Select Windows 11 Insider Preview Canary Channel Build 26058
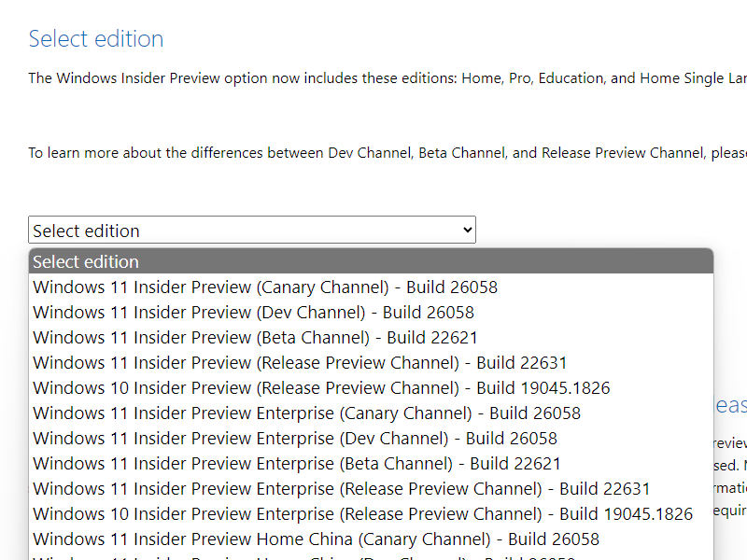Screen dimensions: 747x560 pyautogui.click(x=264, y=287)
